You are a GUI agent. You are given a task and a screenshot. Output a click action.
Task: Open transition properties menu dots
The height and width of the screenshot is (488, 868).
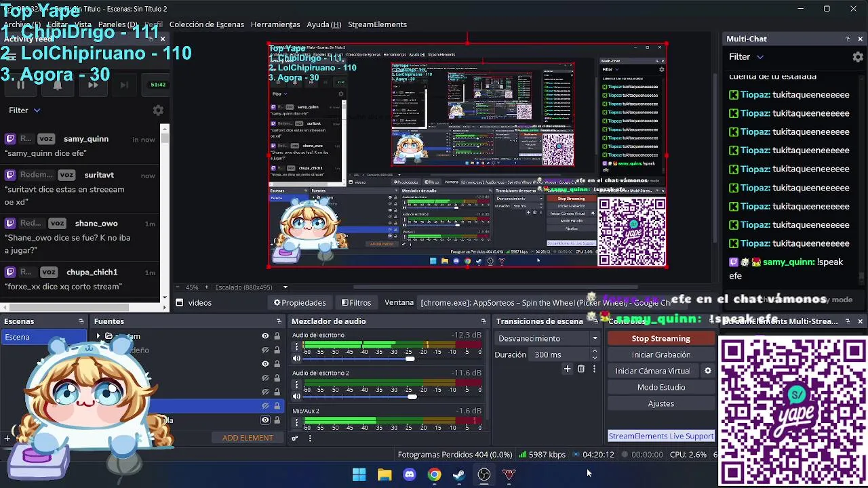[594, 369]
